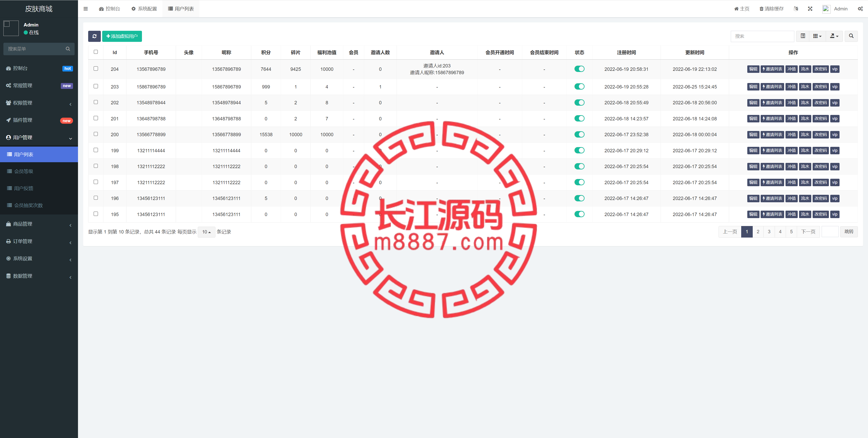Expand 数据管理 sidebar menu

pos(39,276)
